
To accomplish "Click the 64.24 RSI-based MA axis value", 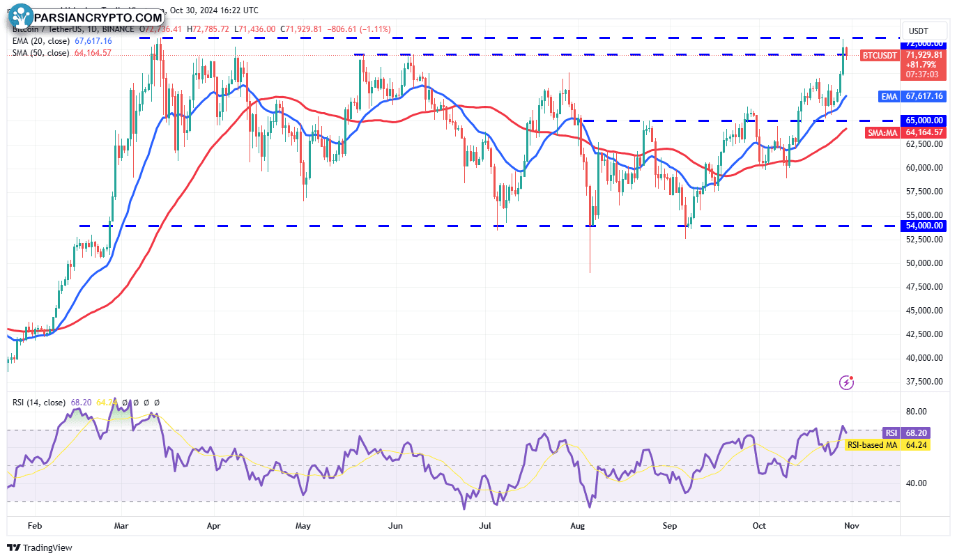I will pos(917,445).
